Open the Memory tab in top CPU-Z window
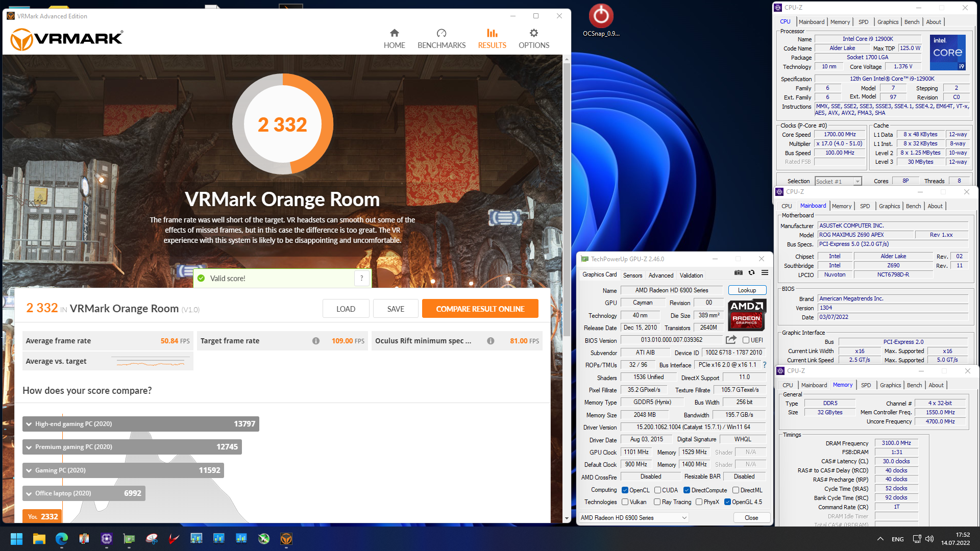980x551 pixels. coord(840,22)
